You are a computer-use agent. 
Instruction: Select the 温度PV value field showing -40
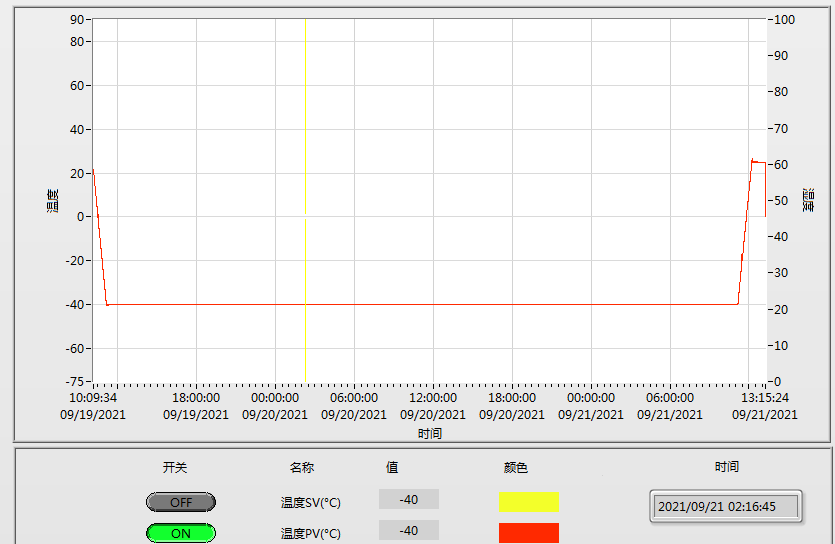point(408,531)
